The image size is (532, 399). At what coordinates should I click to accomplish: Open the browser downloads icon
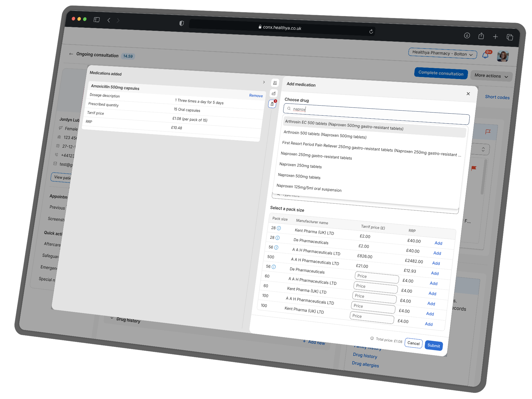pos(467,35)
